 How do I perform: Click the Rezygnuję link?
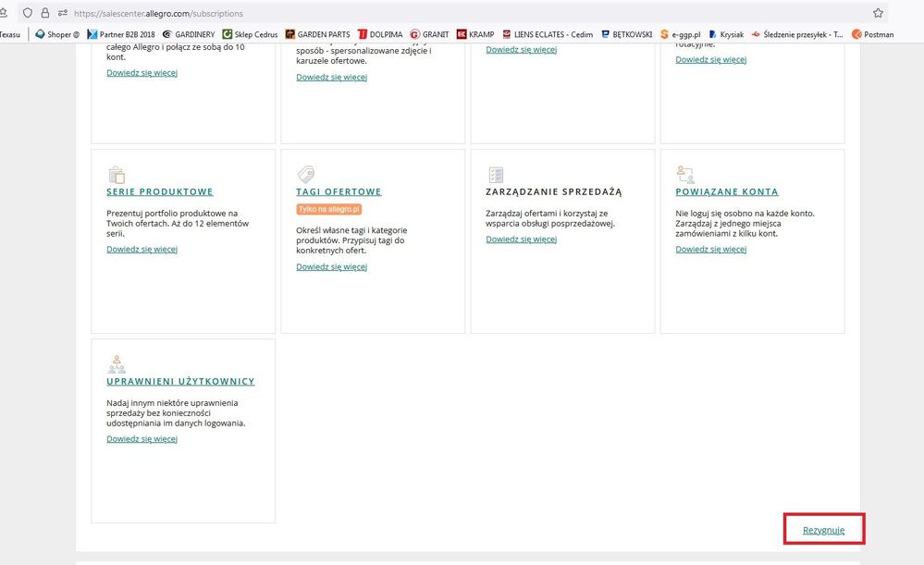[x=823, y=530]
